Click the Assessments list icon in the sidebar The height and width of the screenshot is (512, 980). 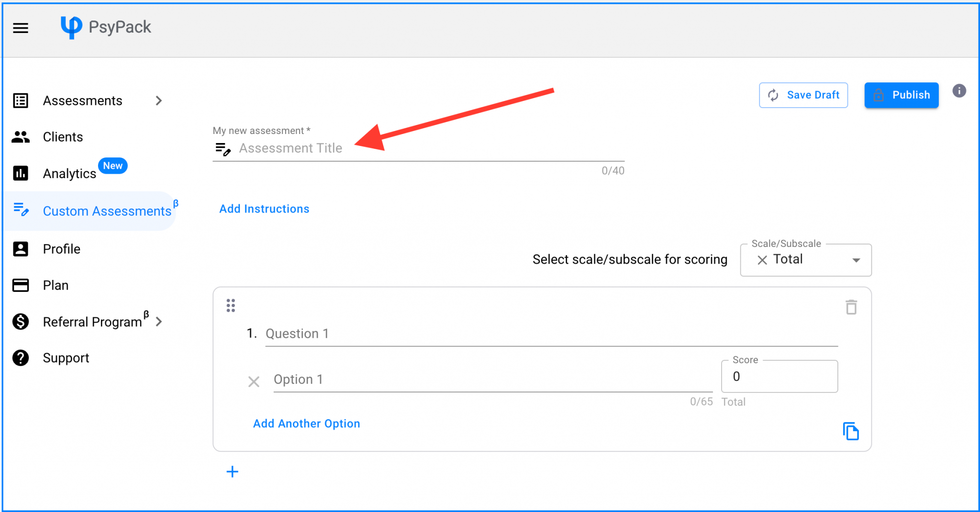pyautogui.click(x=21, y=100)
